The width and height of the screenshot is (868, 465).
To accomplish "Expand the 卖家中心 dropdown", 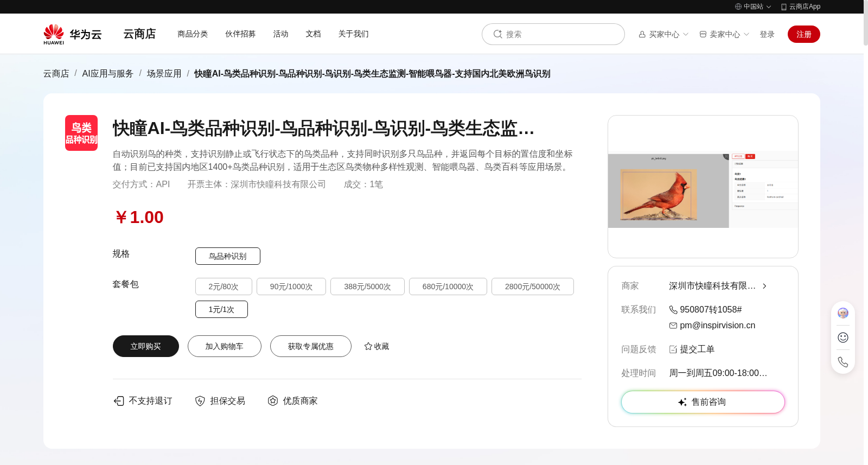I will coord(746,34).
